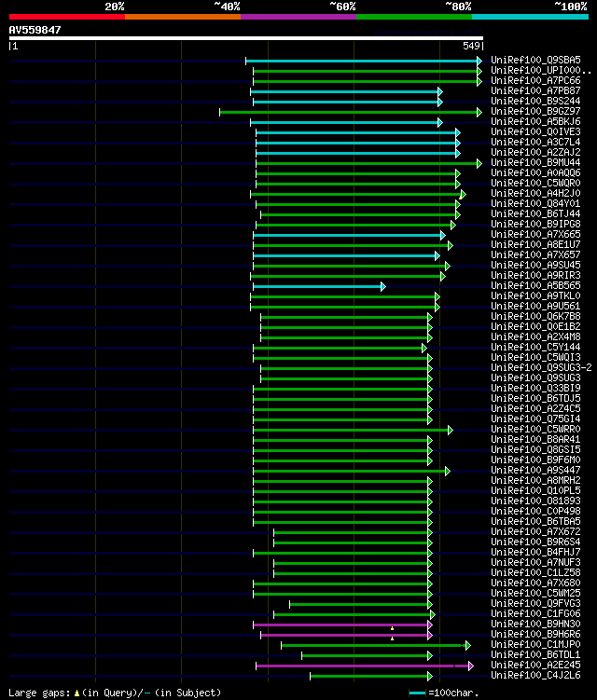
Task: Select hit label UniRef100_B6TDJ5
Action: point(535,399)
